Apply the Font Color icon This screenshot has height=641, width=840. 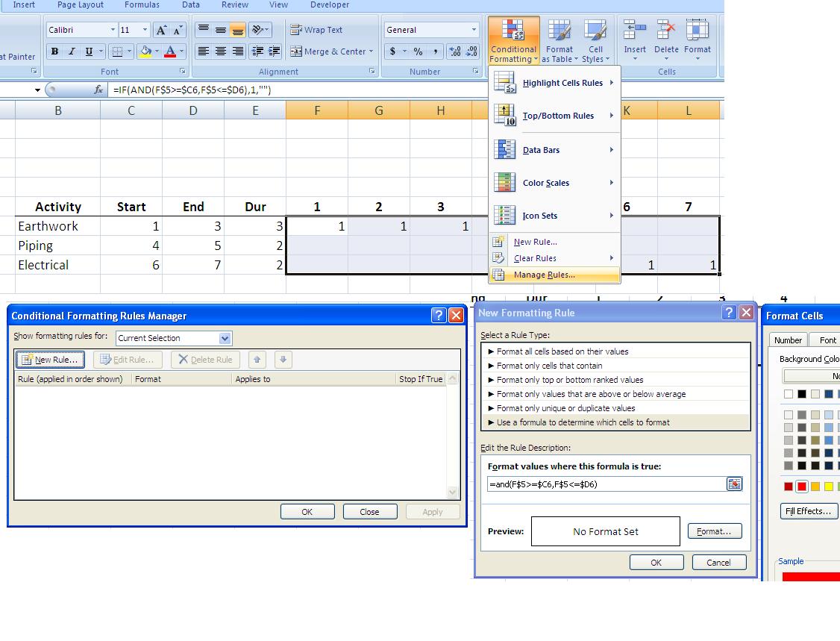click(170, 51)
